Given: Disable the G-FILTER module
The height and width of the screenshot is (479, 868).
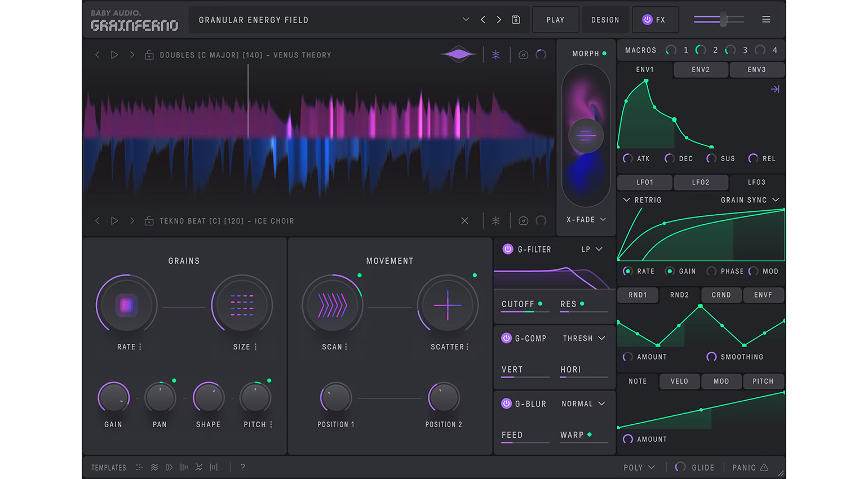Looking at the screenshot, I should coord(507,249).
